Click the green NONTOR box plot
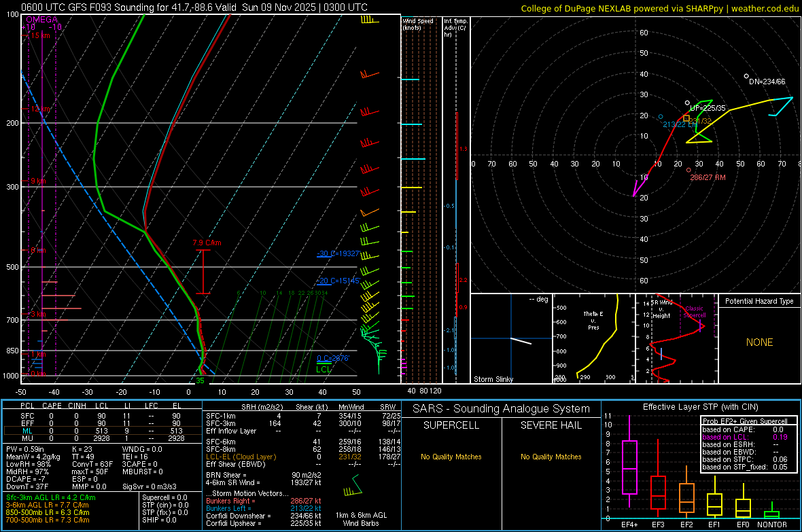 (772, 511)
